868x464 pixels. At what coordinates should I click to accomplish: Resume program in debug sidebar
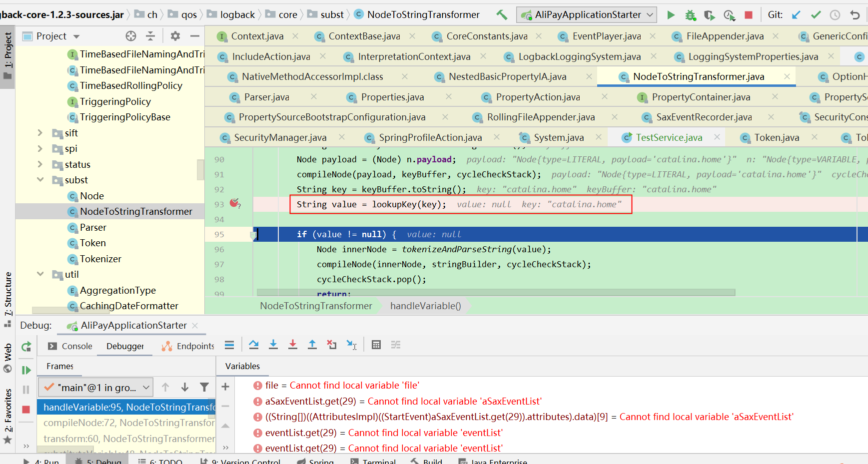(x=26, y=370)
